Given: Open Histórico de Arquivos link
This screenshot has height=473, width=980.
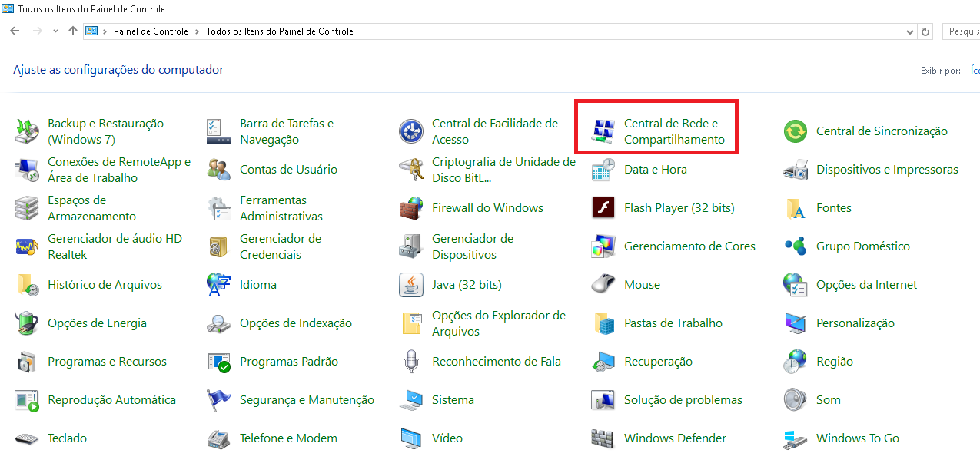Looking at the screenshot, I should [x=105, y=285].
